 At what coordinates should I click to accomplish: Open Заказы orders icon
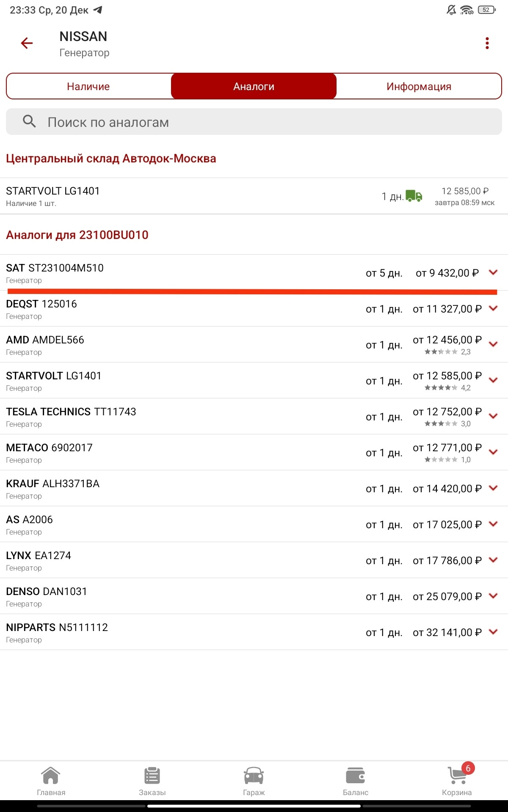[152, 781]
